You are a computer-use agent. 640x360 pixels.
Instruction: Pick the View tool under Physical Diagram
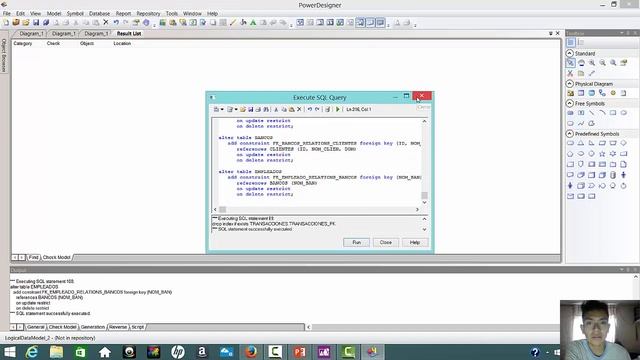tap(592, 93)
